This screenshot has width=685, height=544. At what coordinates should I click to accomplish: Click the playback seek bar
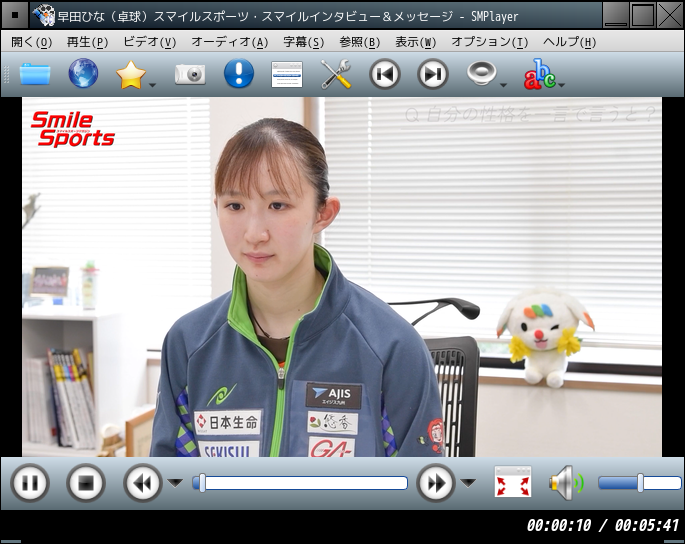pos(300,483)
